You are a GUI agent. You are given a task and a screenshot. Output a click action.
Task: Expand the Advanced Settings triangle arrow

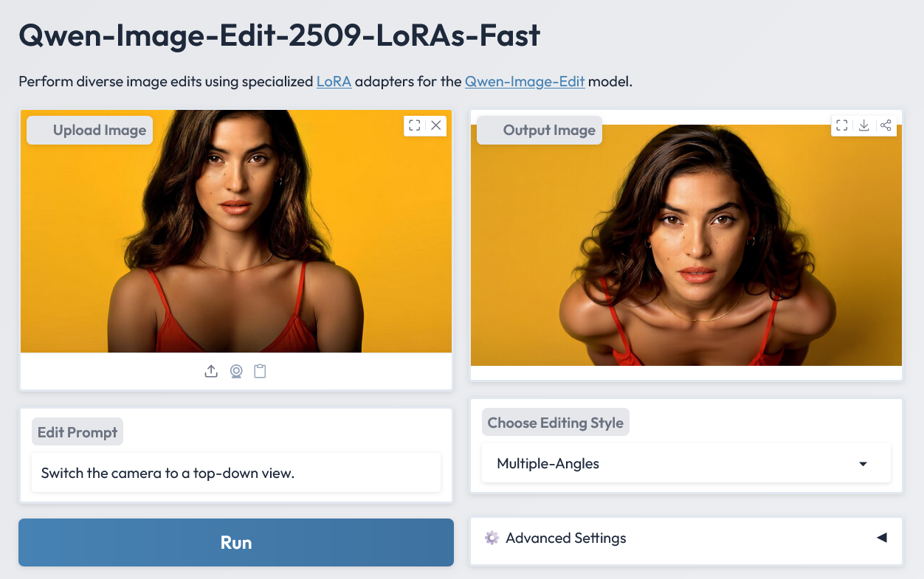coord(881,538)
